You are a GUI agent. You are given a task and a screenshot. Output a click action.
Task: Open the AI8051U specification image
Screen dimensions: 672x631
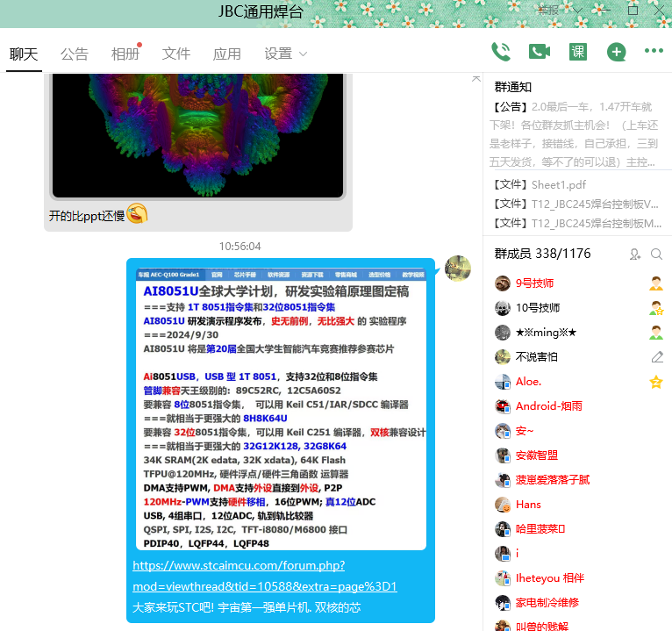click(281, 408)
